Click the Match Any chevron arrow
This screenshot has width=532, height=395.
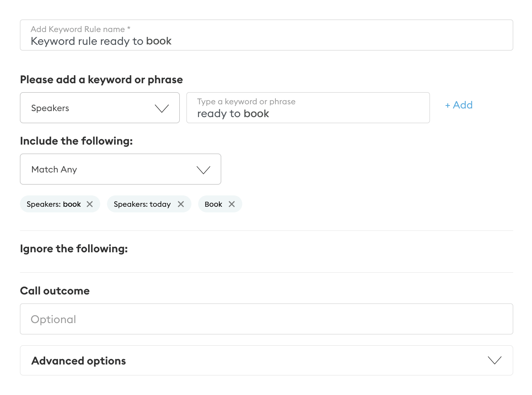coord(203,170)
